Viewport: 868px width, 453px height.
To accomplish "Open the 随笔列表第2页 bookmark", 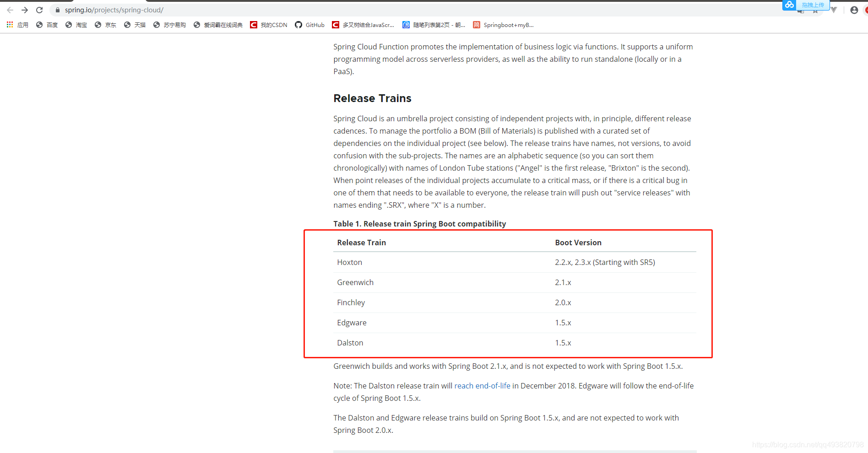I will 434,25.
